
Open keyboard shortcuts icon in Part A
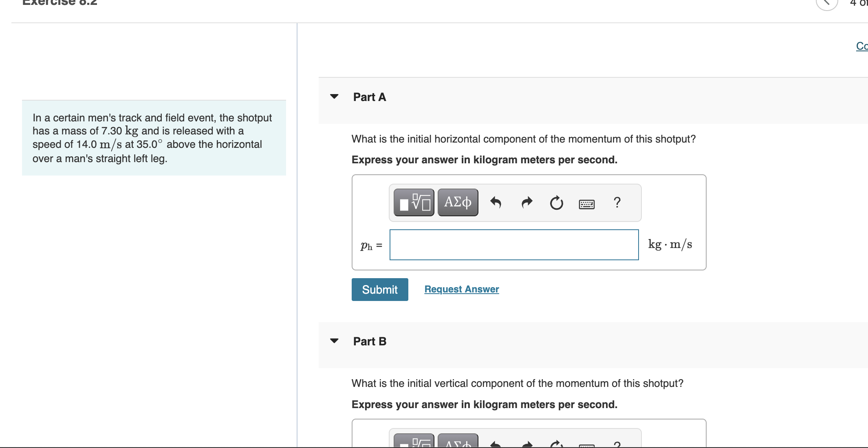pos(586,204)
